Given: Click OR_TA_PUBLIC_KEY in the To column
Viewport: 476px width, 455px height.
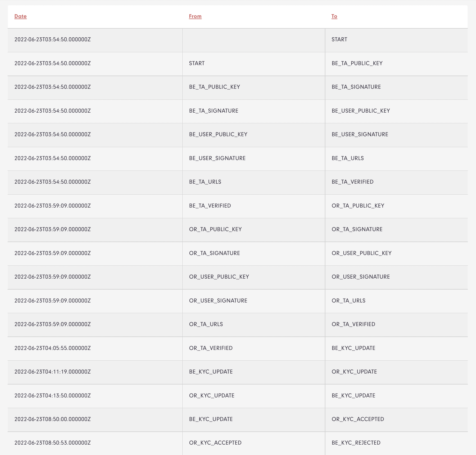Looking at the screenshot, I should tap(358, 206).
